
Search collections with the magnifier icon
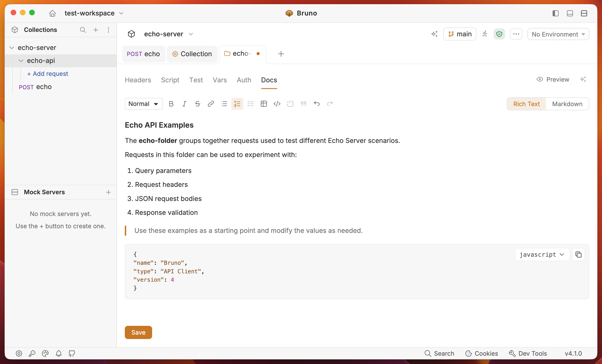coord(83,30)
